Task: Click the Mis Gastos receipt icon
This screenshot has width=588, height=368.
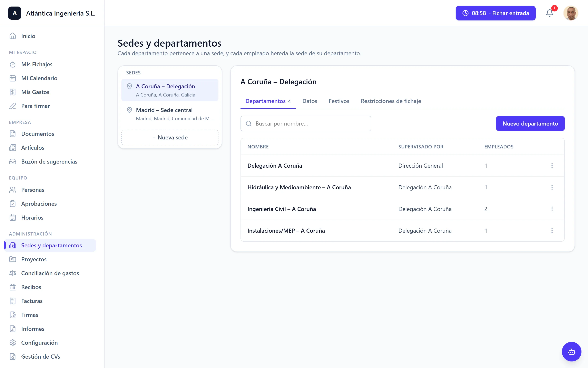Action: [13, 92]
